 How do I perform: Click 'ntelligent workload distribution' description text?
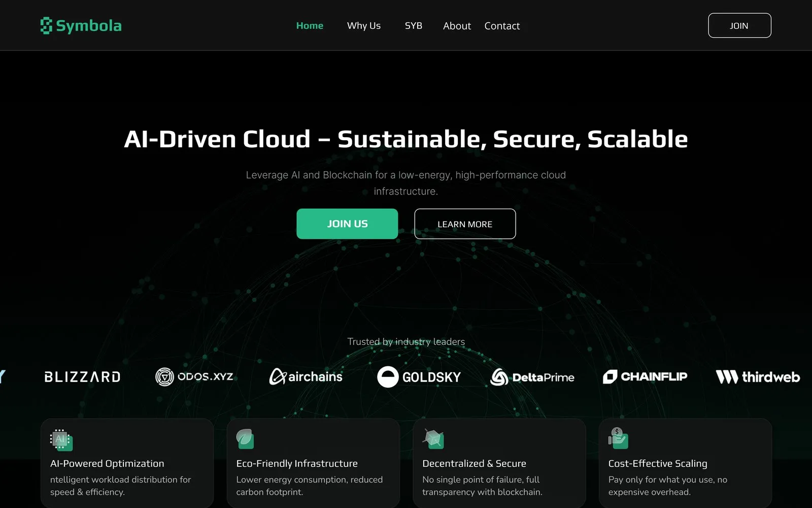tap(120, 486)
